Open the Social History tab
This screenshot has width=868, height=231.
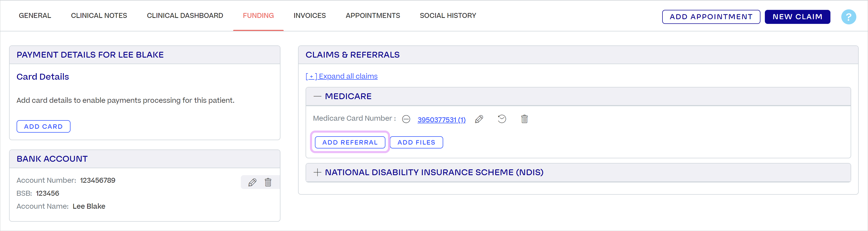point(448,16)
